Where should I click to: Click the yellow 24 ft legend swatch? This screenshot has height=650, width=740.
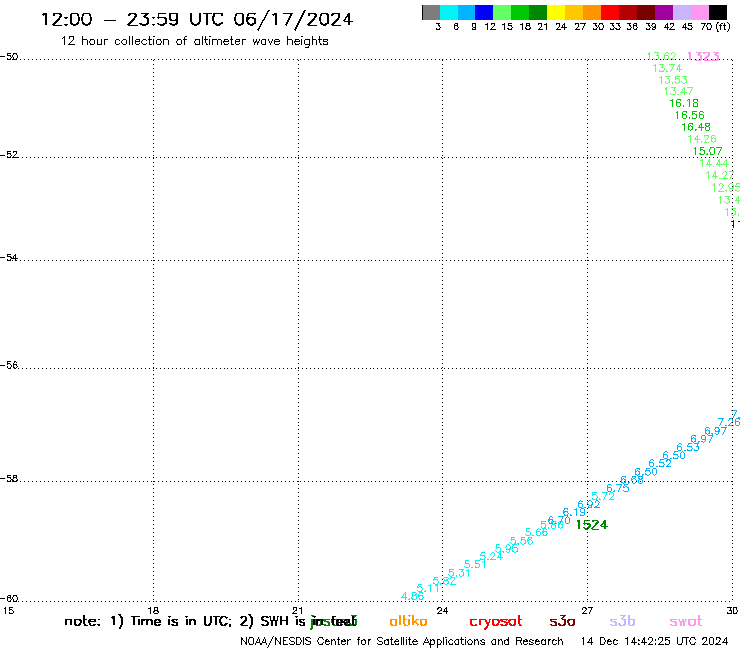(x=556, y=12)
